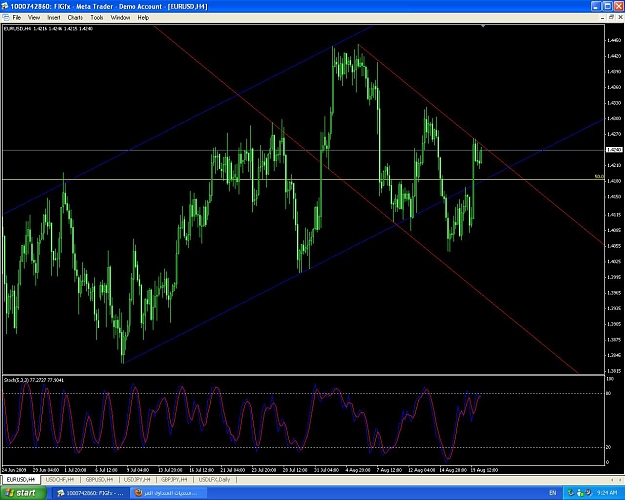Screen dimensions: 625x500
Task: Click the 24 Jun 2009 date on time axis
Action: (x=14, y=470)
